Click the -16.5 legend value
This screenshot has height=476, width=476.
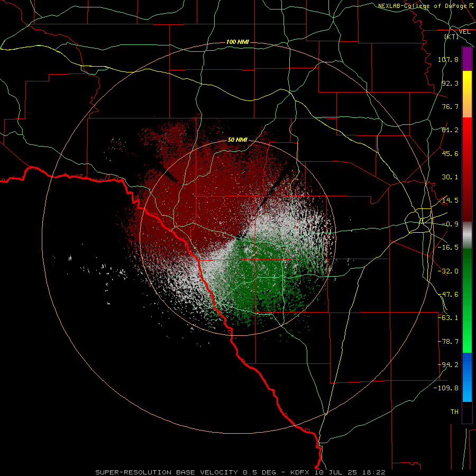coord(448,248)
